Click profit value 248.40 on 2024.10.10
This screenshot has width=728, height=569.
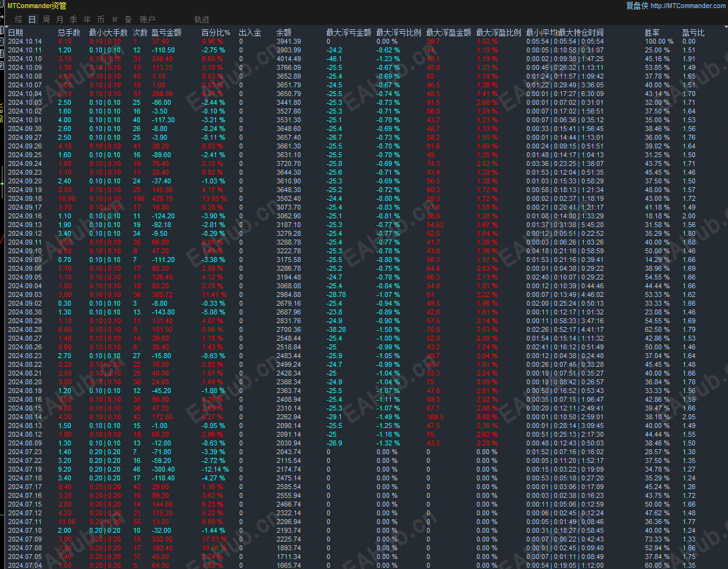pos(162,59)
